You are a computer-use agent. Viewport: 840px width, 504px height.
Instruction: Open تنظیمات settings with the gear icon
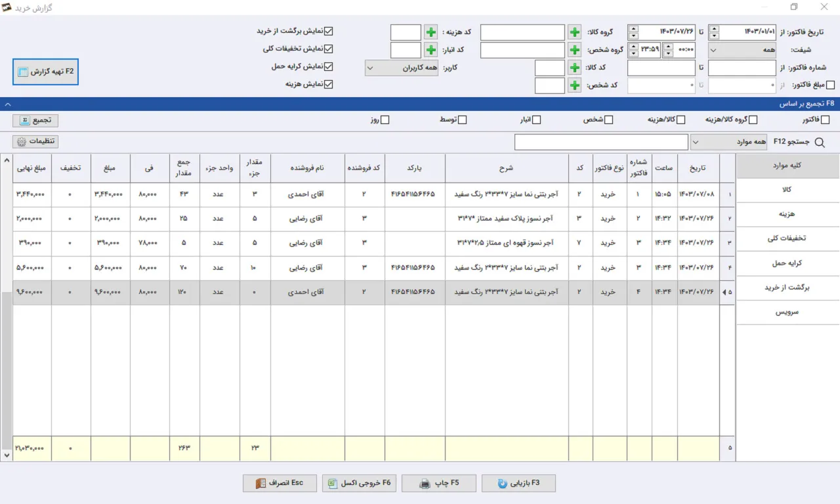[x=35, y=142]
